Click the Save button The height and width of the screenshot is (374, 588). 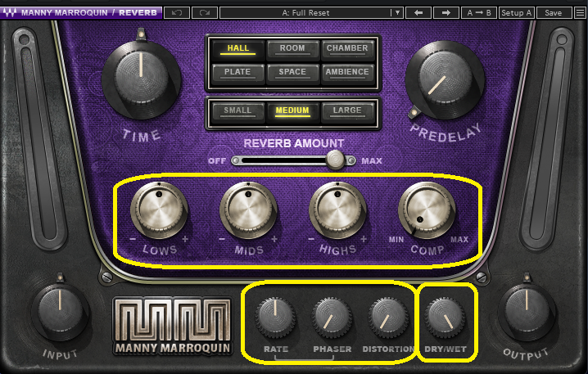pos(554,13)
